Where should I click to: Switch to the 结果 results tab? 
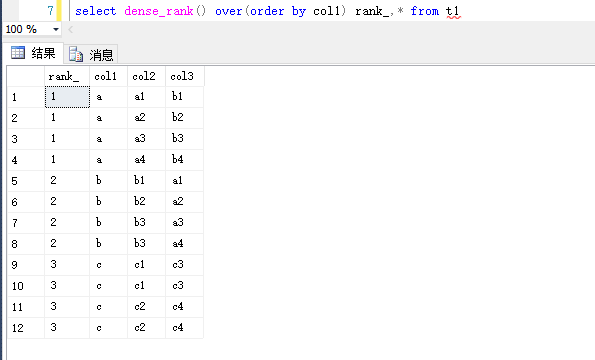[x=33, y=53]
